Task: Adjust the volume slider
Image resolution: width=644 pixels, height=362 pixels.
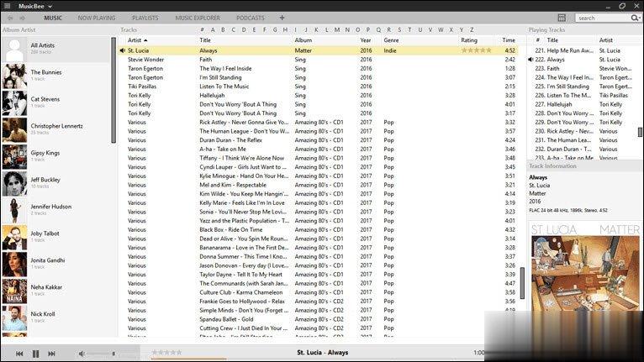Action: point(102,354)
